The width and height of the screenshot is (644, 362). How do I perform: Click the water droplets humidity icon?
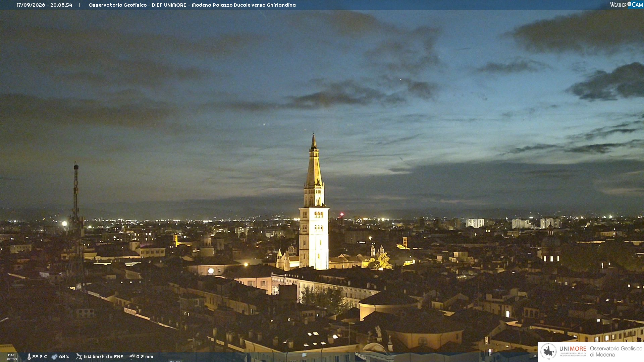point(54,357)
